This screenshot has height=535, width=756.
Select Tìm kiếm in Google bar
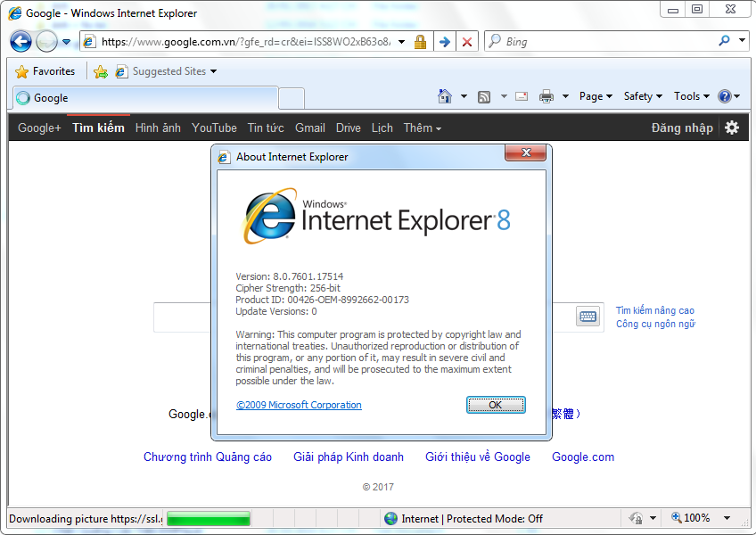(x=98, y=128)
